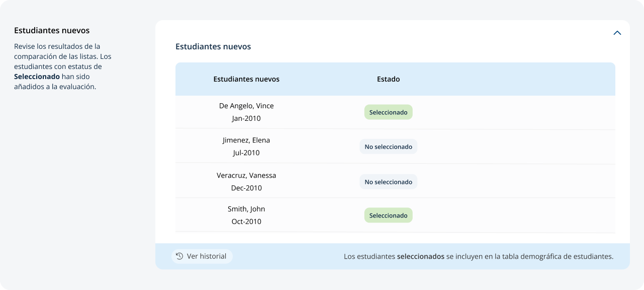Viewport: 644px width, 290px height.
Task: Collapse the Estudiantes nuevos panel chevron
Action: (x=617, y=33)
